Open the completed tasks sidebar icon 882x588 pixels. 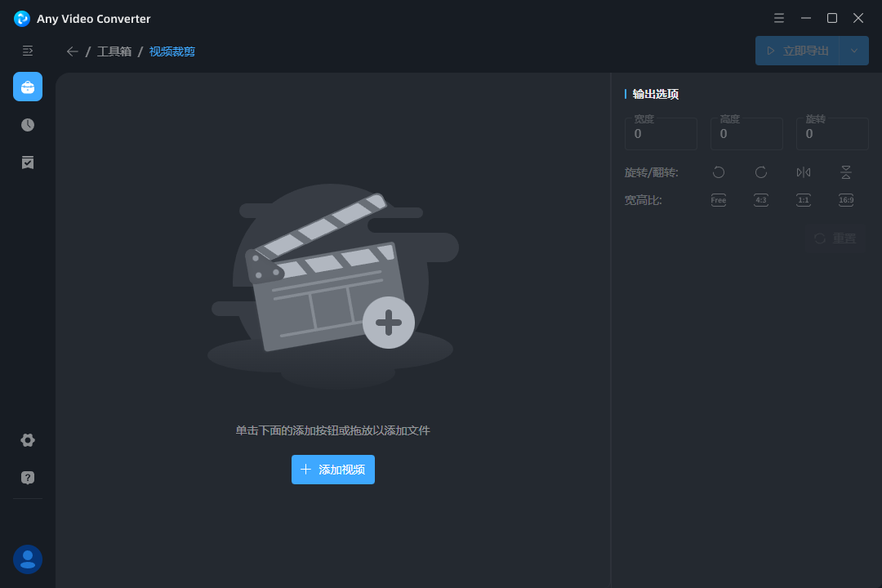(28, 163)
